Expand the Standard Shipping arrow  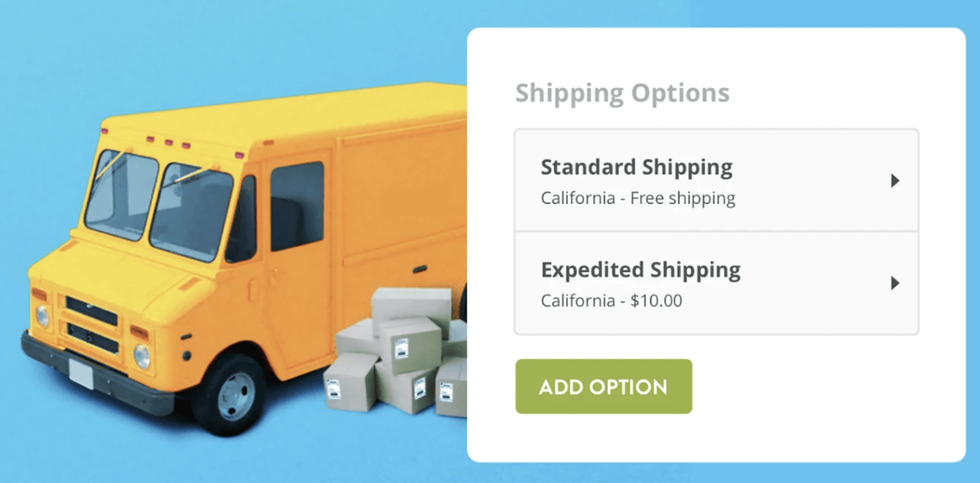(x=895, y=181)
